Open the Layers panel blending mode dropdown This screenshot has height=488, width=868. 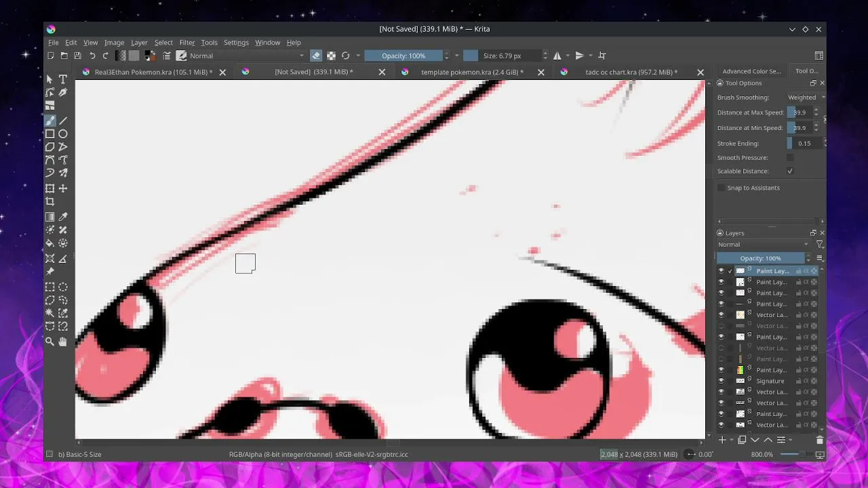click(764, 245)
